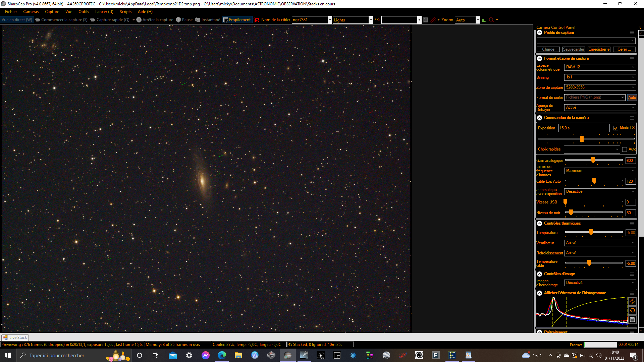
Task: Open the Messenger app in the taskbar
Action: [206, 355]
